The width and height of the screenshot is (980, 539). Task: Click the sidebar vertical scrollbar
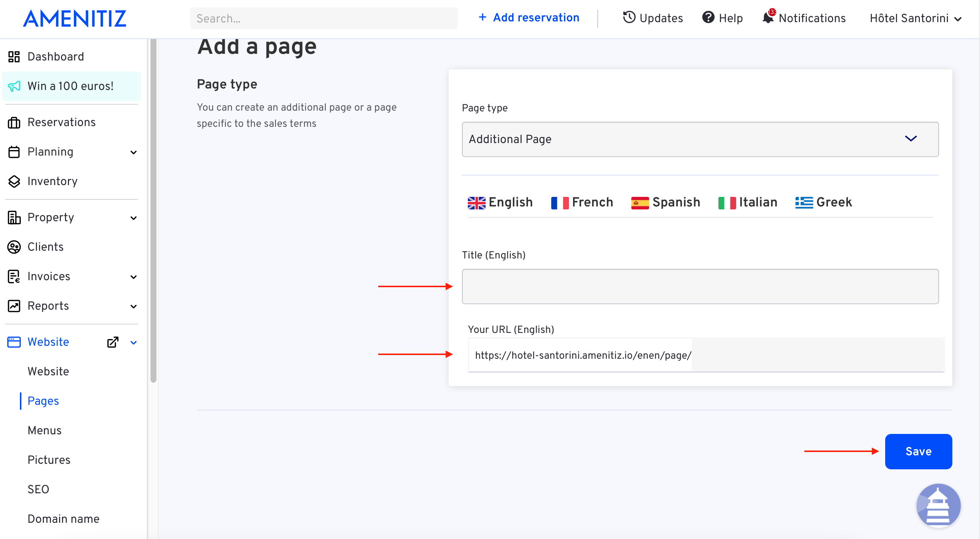pos(153,211)
